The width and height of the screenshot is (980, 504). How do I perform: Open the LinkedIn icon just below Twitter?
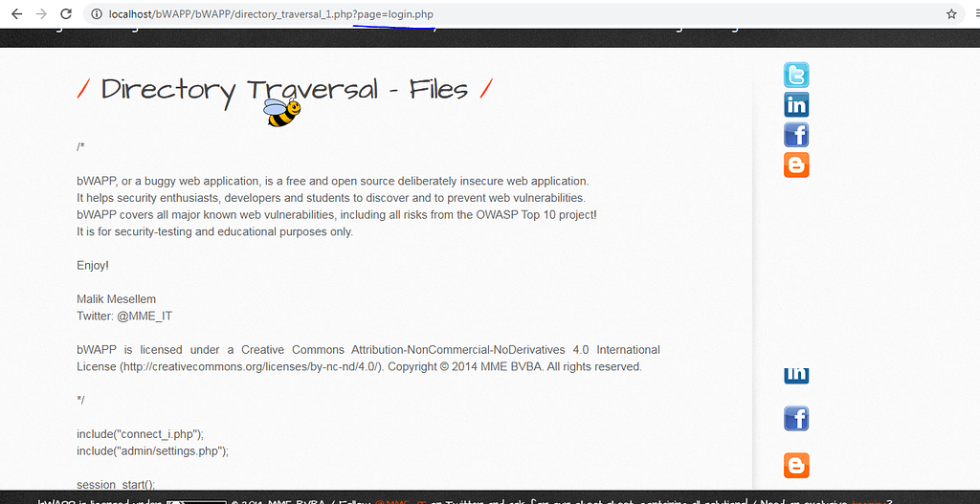click(x=796, y=105)
